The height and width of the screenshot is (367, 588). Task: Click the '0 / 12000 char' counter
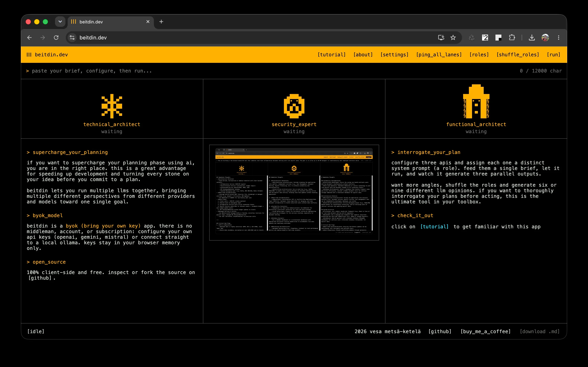[541, 71]
